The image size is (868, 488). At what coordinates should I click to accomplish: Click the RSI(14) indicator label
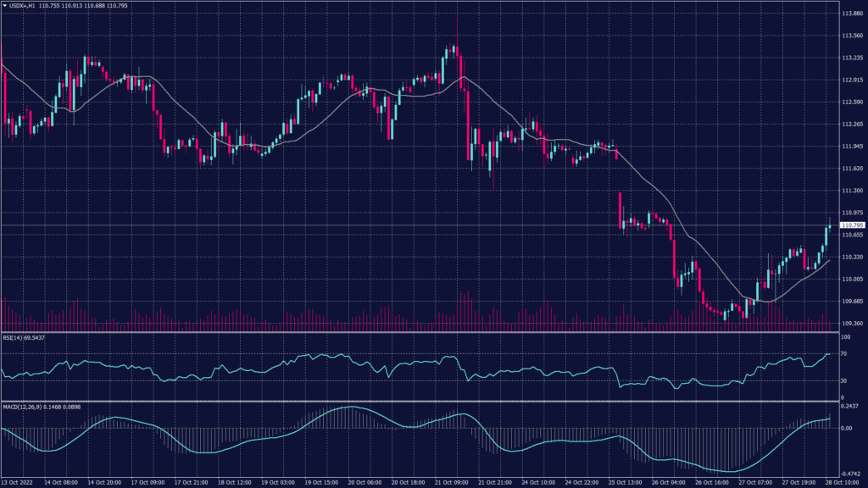(12, 337)
